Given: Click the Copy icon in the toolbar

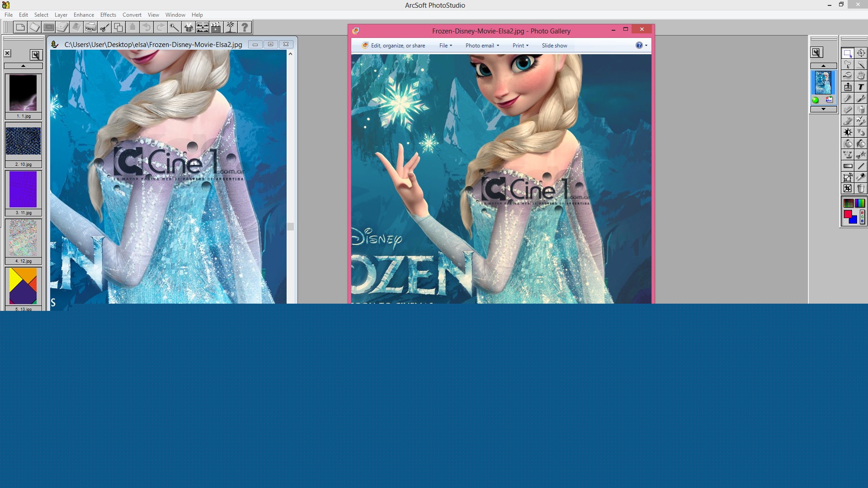Looking at the screenshot, I should 118,27.
